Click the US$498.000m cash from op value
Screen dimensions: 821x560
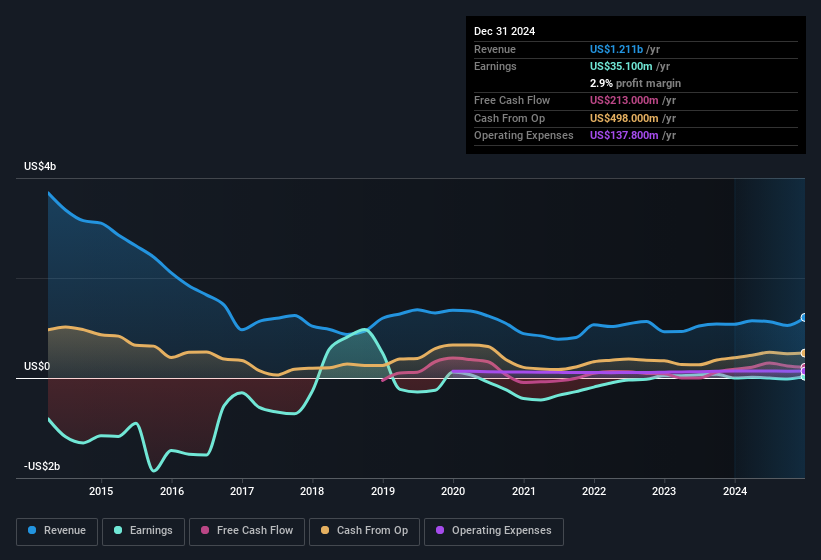(x=624, y=118)
